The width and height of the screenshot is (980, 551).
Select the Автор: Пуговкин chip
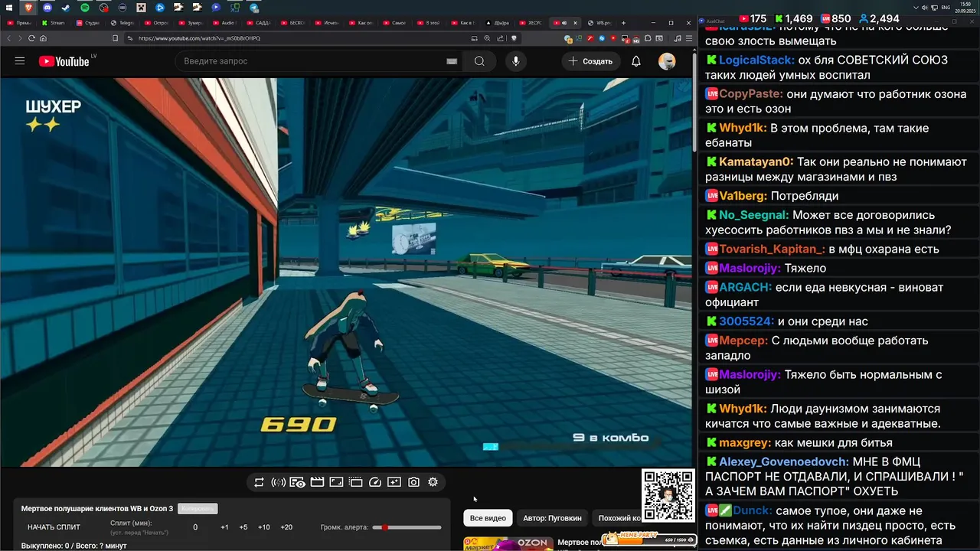[552, 518]
